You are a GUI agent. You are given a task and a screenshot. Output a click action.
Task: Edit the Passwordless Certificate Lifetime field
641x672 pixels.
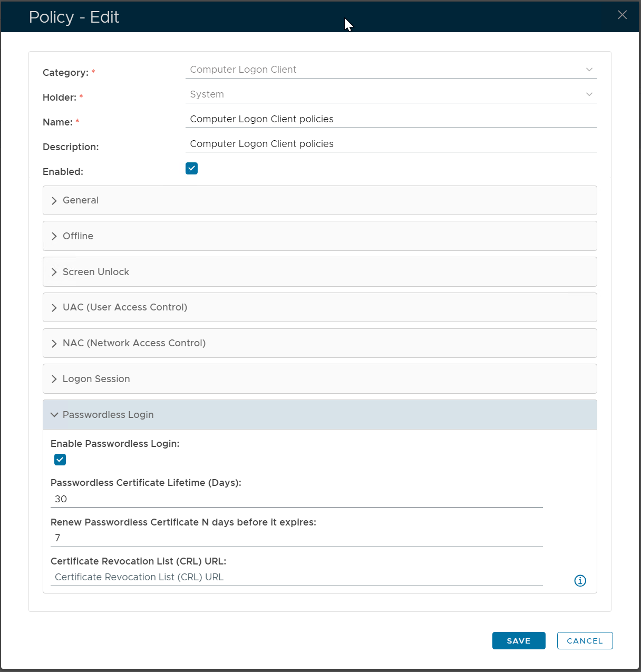(x=296, y=499)
